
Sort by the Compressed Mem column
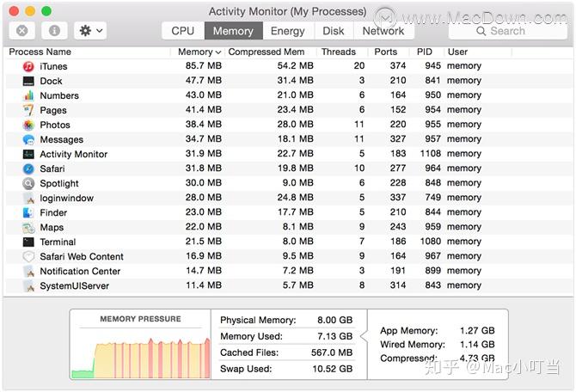pyautogui.click(x=267, y=52)
